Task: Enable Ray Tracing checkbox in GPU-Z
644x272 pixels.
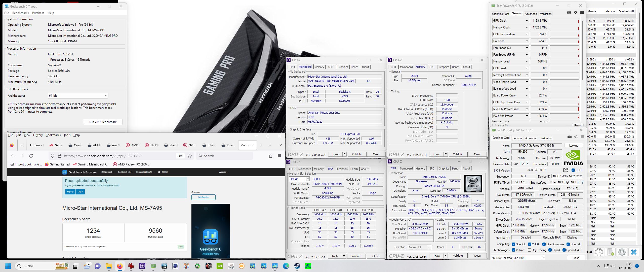Action: [529, 250]
